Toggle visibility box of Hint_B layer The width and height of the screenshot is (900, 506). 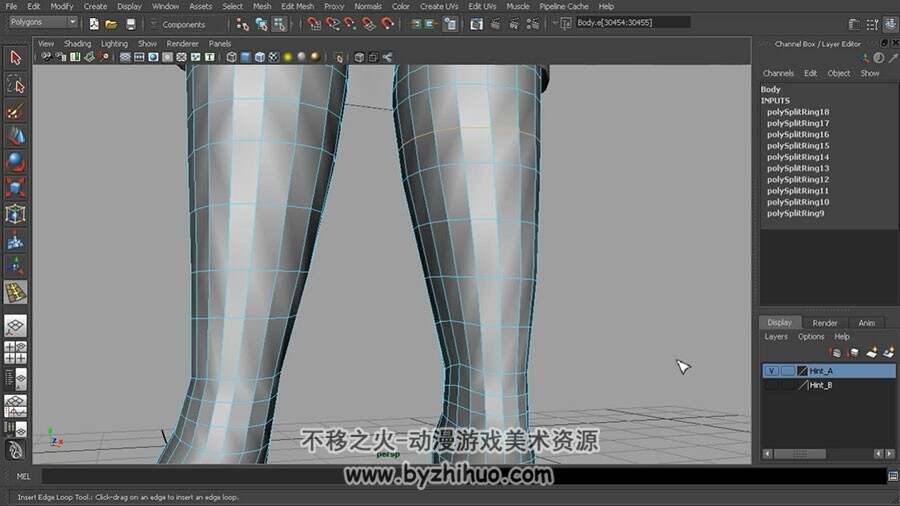point(771,385)
